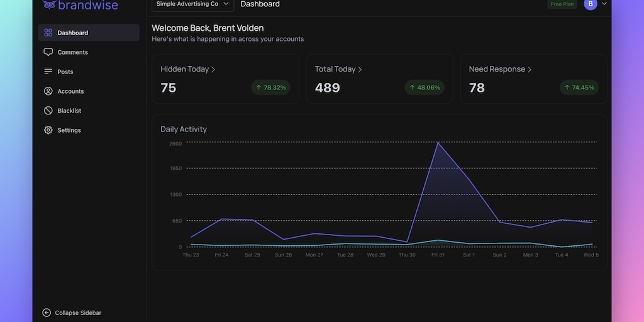Screen dimensions: 644x322
Task: Click the chevron next to Total Today
Action: (360, 69)
